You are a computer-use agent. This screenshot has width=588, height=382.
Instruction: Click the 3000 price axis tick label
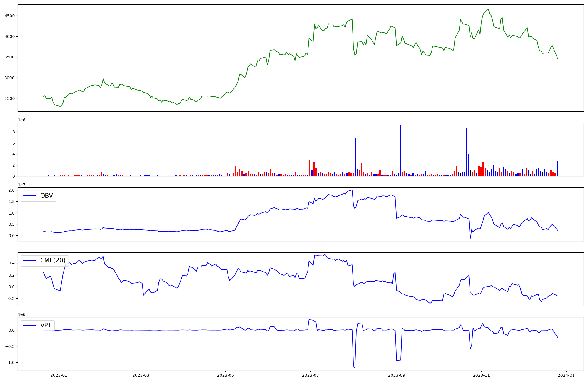point(10,78)
